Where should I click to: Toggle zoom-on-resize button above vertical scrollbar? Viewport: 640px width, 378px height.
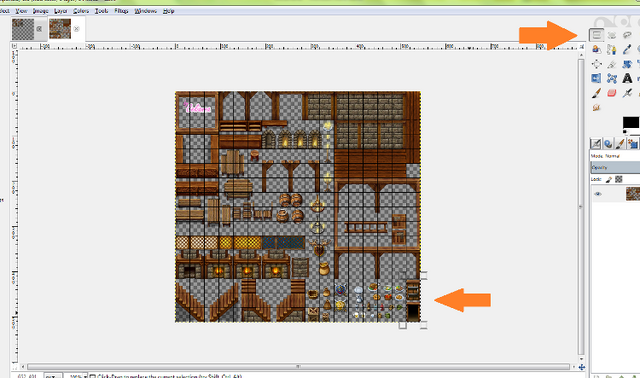pos(582,47)
